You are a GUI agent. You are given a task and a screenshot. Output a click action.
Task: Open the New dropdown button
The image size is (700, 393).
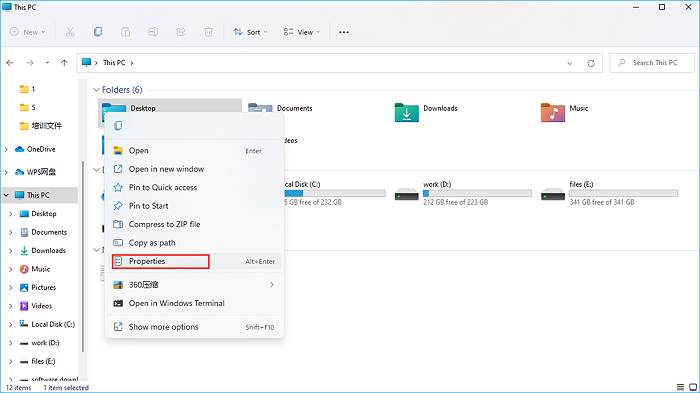coord(28,32)
